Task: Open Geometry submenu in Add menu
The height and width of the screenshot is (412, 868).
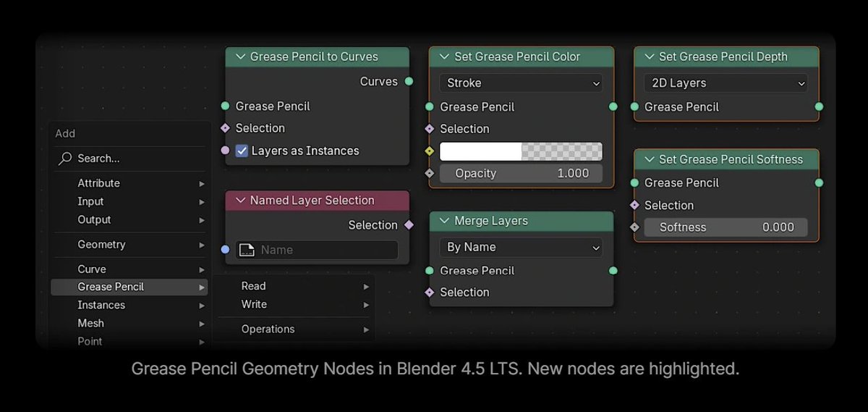Action: click(x=129, y=245)
